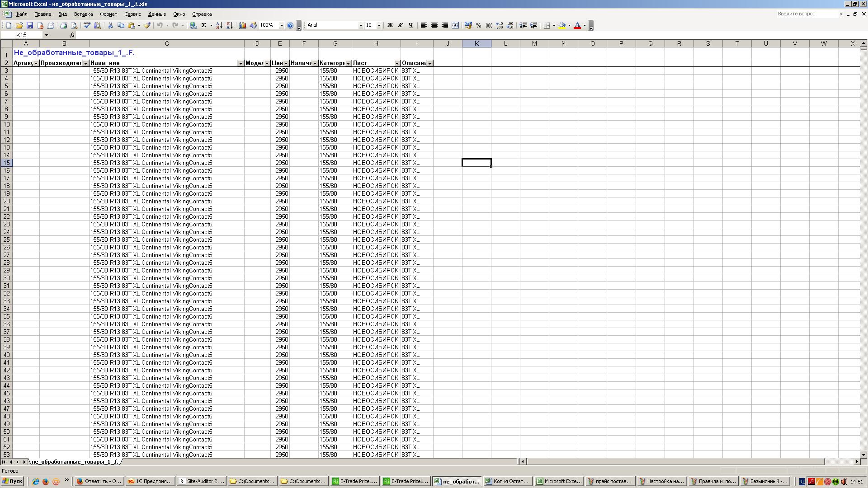The width and height of the screenshot is (868, 488).
Task: Switch to Site-Auditor taskbar window
Action: 201,481
